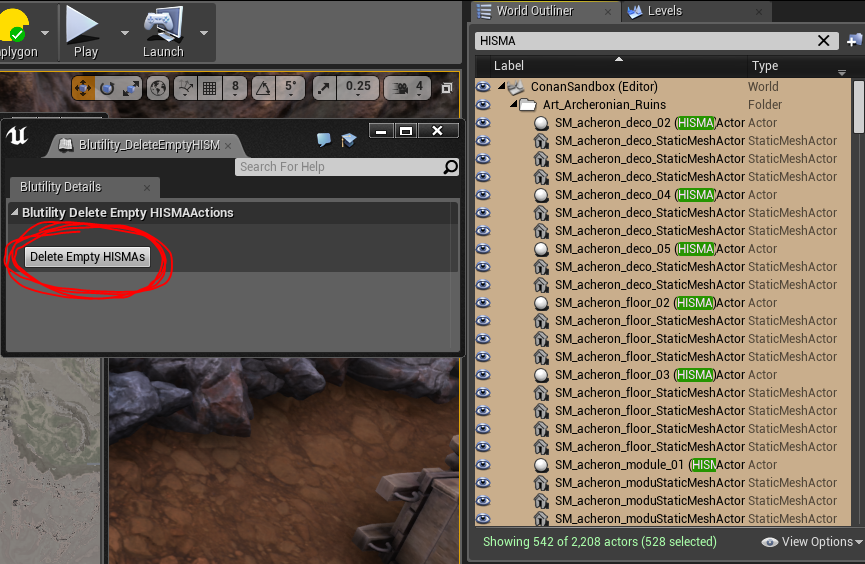The width and height of the screenshot is (865, 564).
Task: Click the create new folder icon in outliner
Action: click(854, 40)
